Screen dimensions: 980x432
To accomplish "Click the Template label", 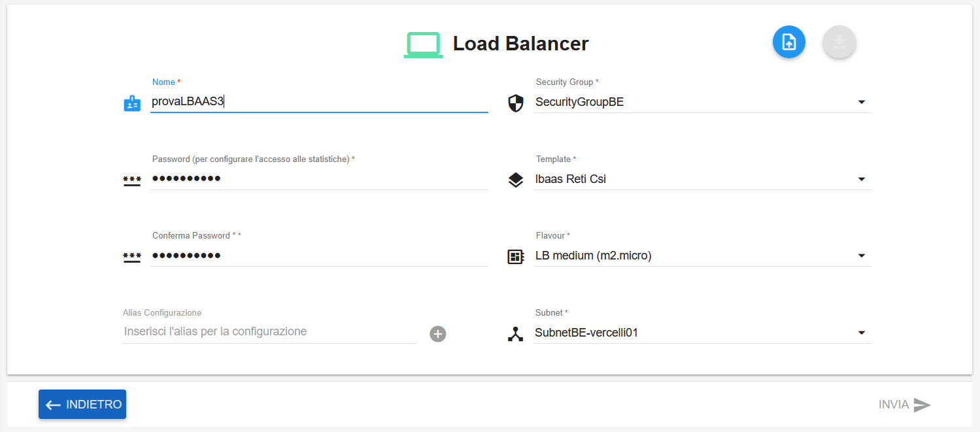I will pos(556,159).
